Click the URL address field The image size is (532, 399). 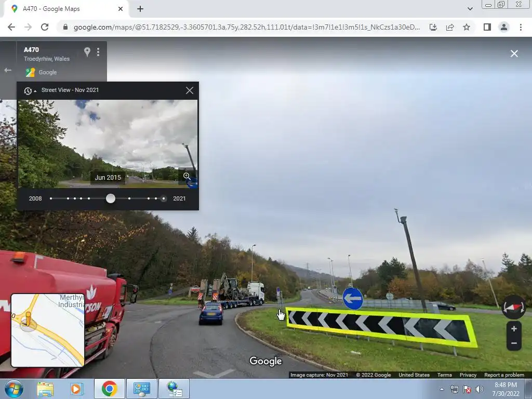(247, 27)
